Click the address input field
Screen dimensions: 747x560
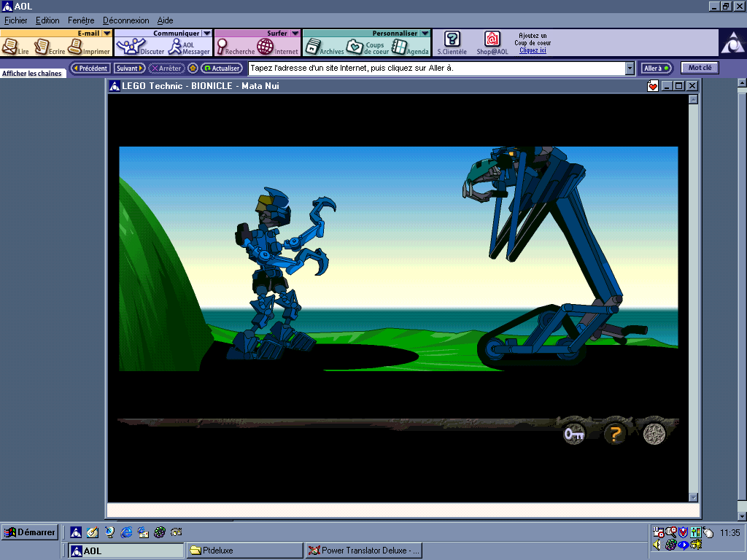click(x=436, y=69)
